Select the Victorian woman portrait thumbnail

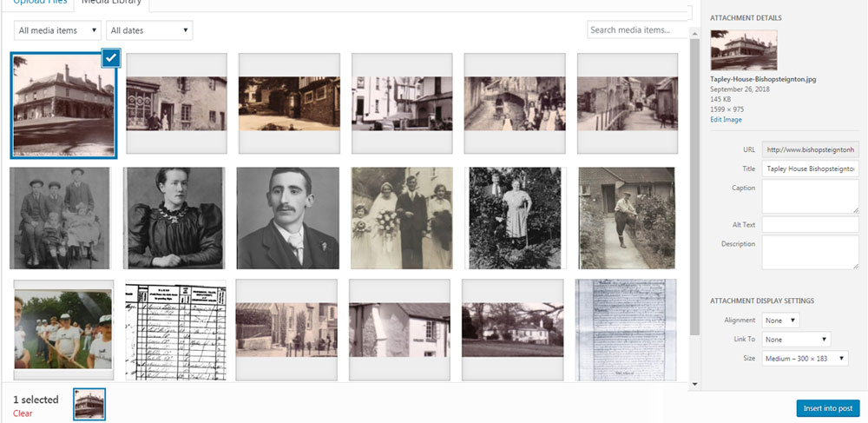point(174,218)
